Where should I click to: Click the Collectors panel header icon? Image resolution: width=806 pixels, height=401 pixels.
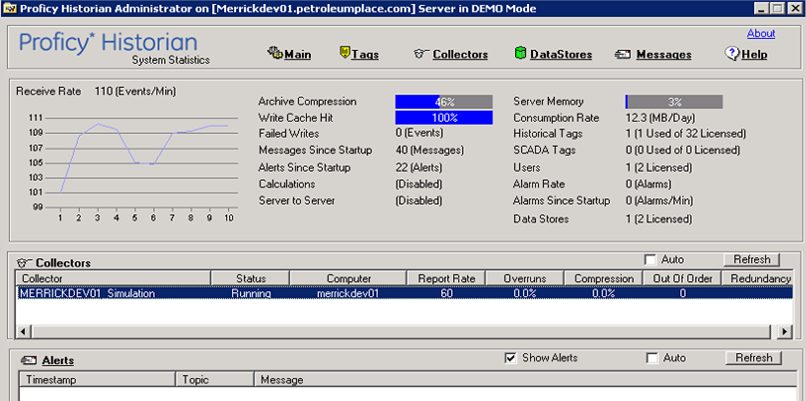click(x=25, y=262)
